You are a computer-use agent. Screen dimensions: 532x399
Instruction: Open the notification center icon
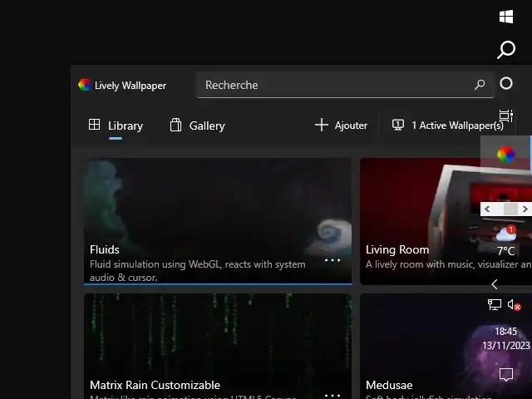(506, 374)
